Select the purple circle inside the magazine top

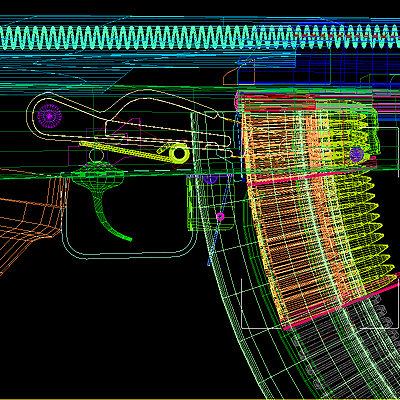(x=356, y=154)
